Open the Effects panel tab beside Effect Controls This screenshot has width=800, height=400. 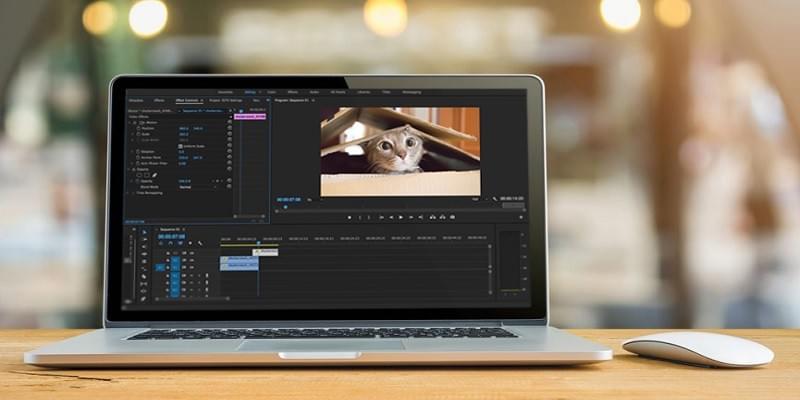159,101
